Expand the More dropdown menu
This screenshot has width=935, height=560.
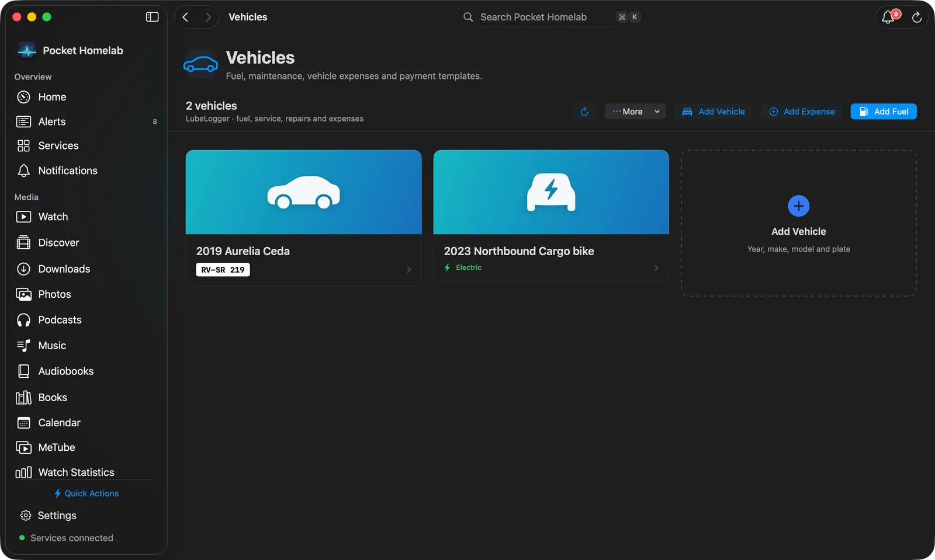click(635, 112)
